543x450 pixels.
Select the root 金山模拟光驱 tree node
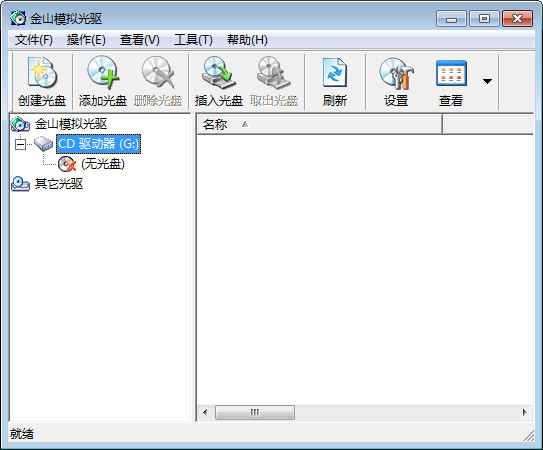[71, 124]
